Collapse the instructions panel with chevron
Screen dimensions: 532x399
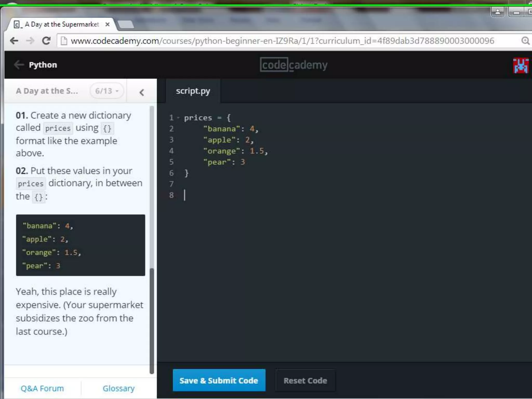click(x=142, y=92)
